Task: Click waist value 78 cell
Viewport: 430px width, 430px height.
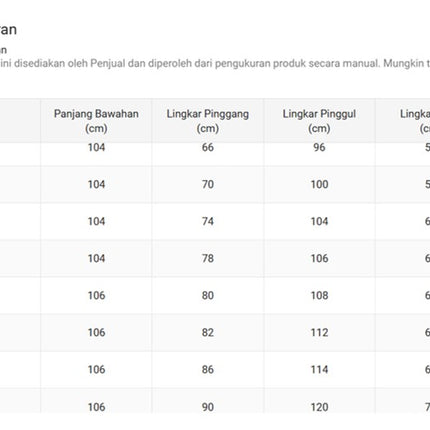Action: (x=208, y=258)
